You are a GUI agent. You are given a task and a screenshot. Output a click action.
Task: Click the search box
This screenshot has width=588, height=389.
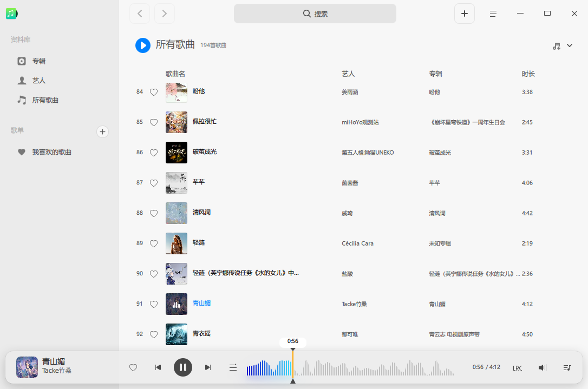(315, 14)
